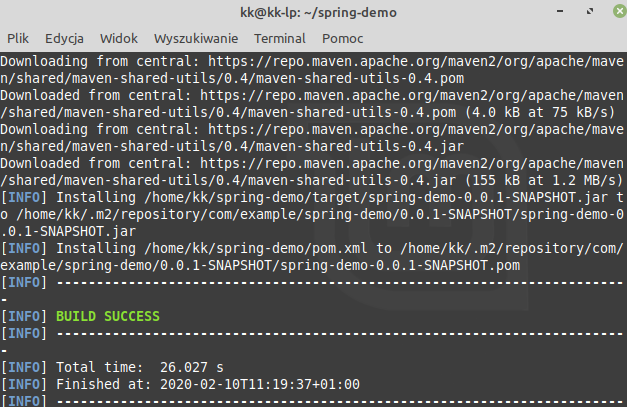Click the green BUILD SUCCESS text
This screenshot has height=407, width=627.
pyautogui.click(x=108, y=316)
